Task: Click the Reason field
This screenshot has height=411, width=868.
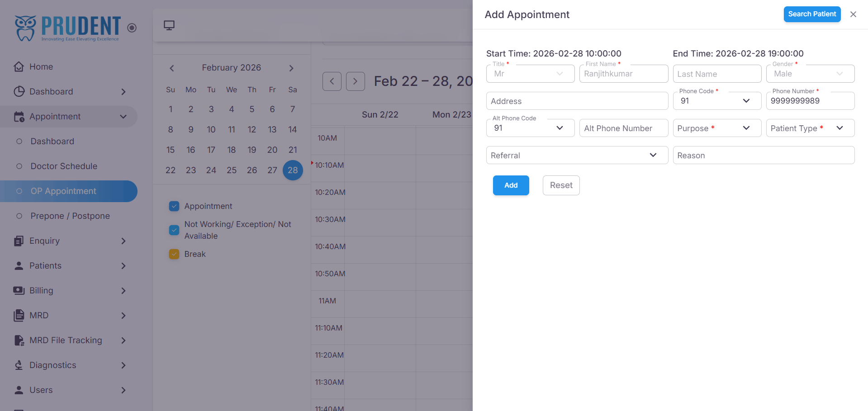Action: [764, 155]
